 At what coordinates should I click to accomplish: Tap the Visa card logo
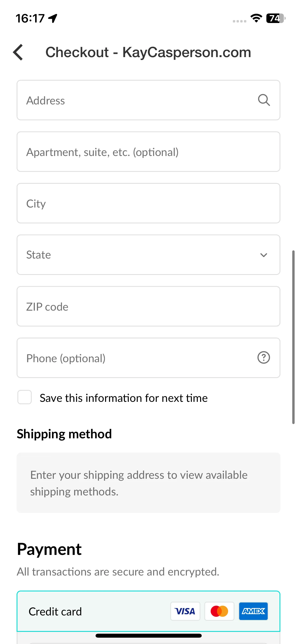[185, 611]
